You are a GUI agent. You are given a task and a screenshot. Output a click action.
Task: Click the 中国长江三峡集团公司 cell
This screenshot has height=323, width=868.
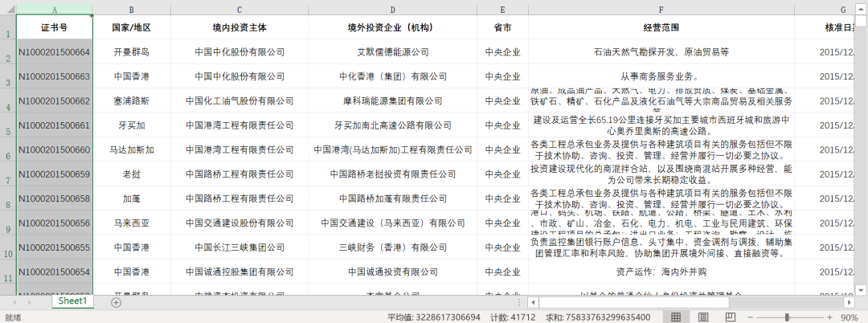pos(240,247)
